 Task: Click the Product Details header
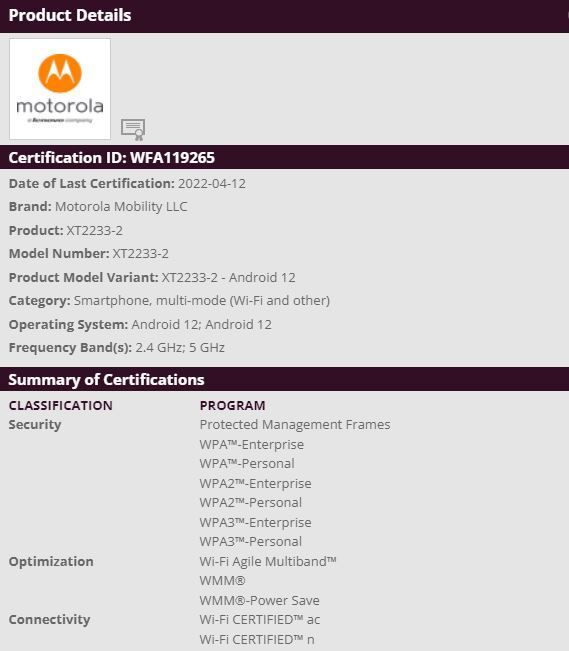click(70, 15)
